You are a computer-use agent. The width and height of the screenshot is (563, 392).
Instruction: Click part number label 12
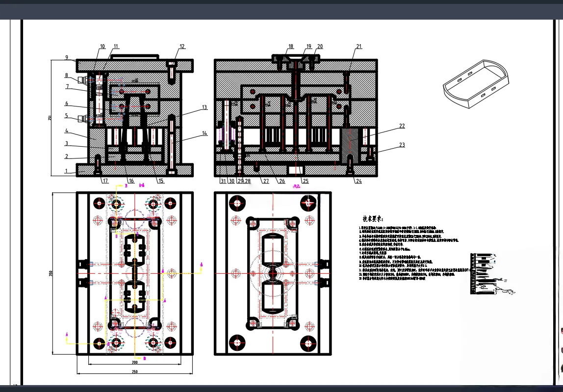[x=182, y=46]
